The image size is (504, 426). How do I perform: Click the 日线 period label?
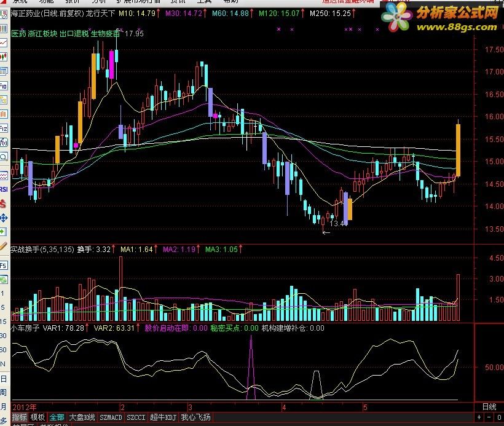pyautogui.click(x=489, y=407)
